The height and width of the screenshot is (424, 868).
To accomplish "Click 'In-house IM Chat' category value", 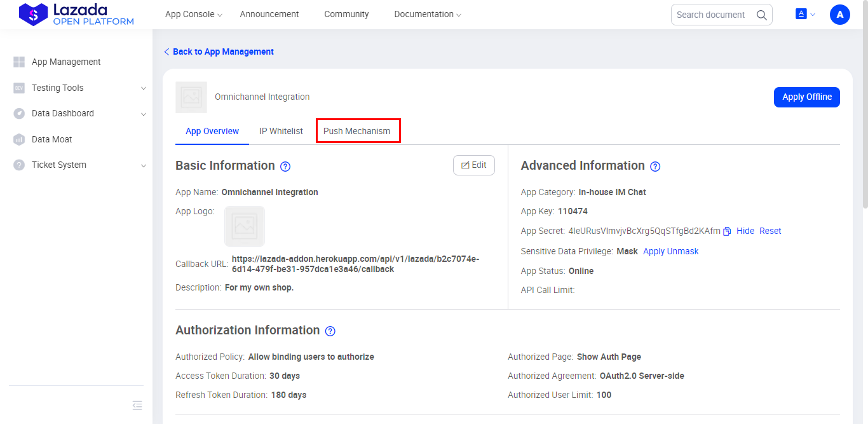I will point(612,192).
